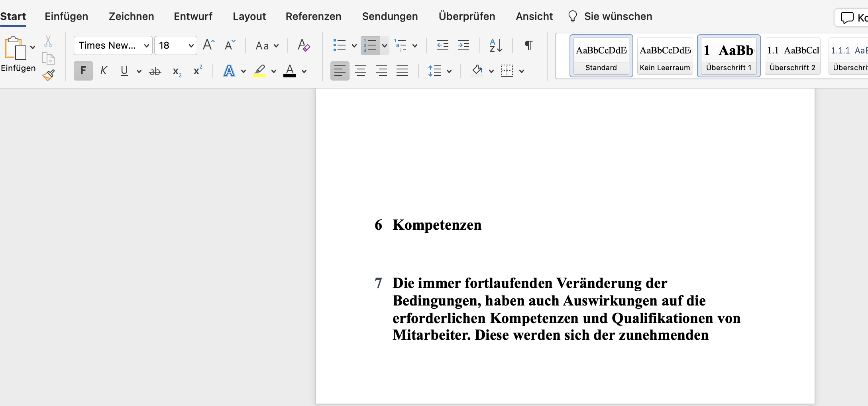
Task: Expand the line spacing options
Action: 450,71
